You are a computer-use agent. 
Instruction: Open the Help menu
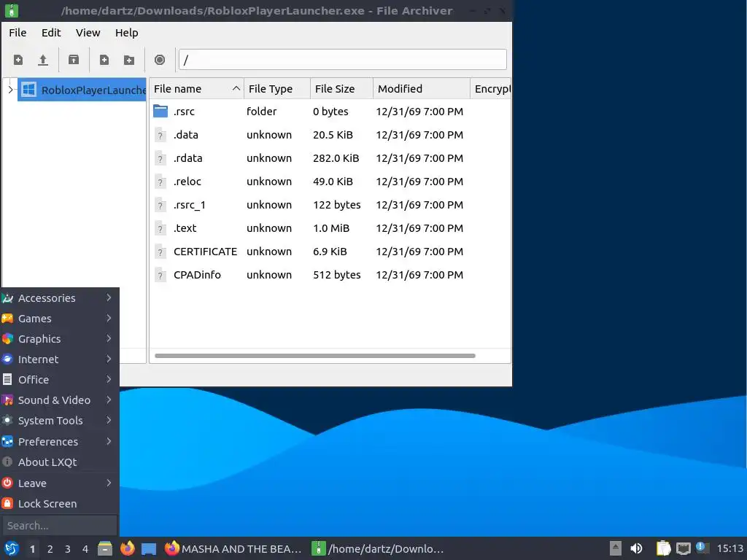(127, 33)
